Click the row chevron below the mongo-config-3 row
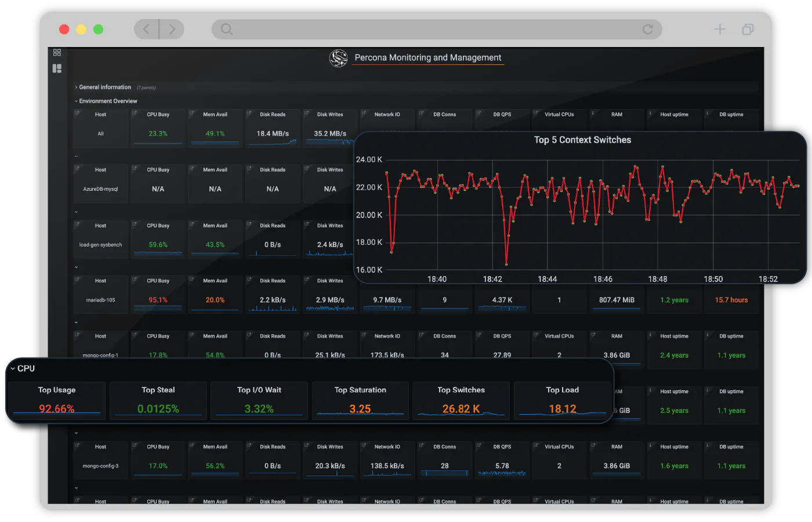The height and width of the screenshot is (522, 812). pos(76,488)
